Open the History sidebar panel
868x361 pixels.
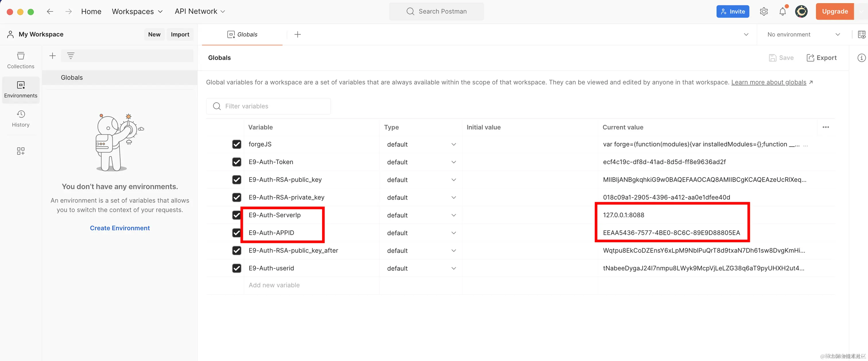tap(21, 118)
